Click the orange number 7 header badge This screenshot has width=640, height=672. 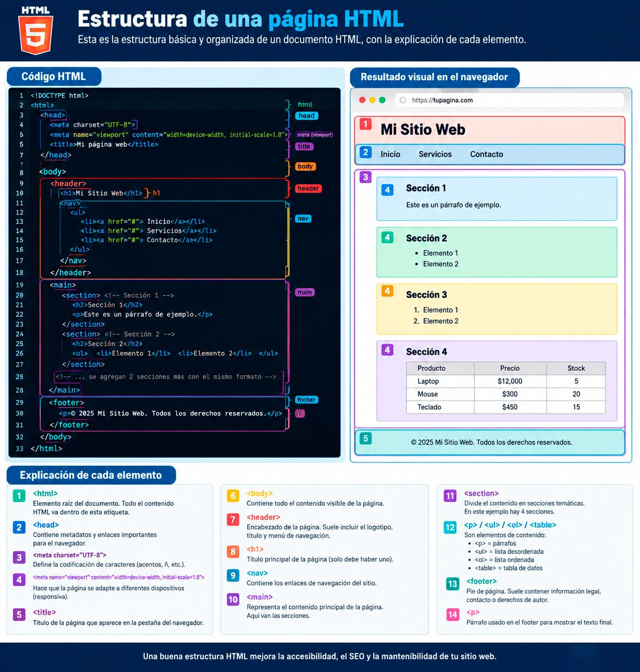[233, 519]
